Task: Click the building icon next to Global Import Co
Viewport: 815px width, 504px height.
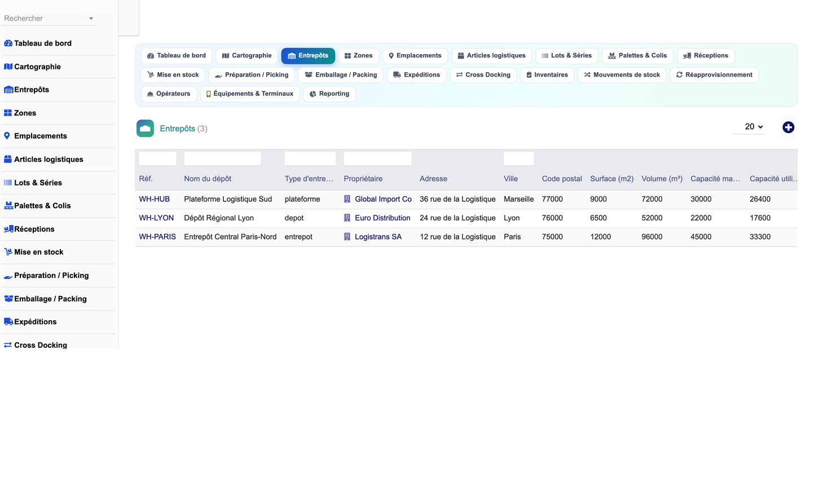Action: point(347,199)
